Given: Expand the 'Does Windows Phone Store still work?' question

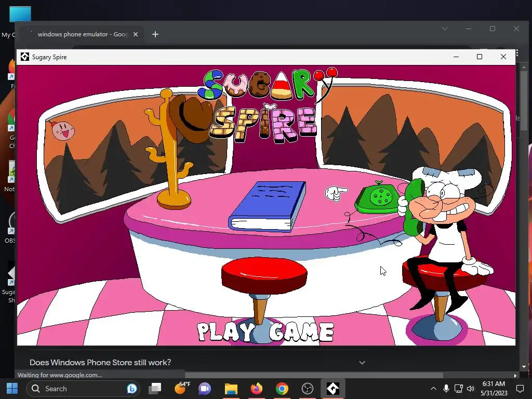Looking at the screenshot, I should [362, 363].
